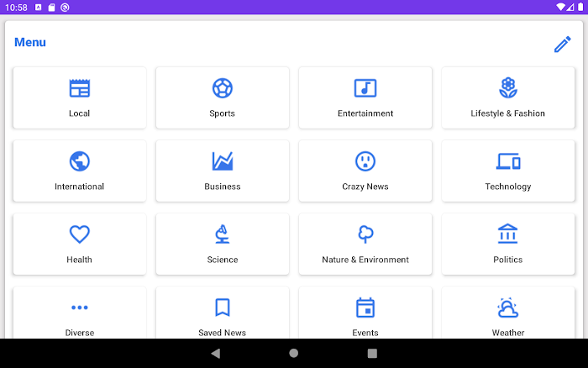Click the Menu heading text
The image size is (588, 368).
[30, 43]
